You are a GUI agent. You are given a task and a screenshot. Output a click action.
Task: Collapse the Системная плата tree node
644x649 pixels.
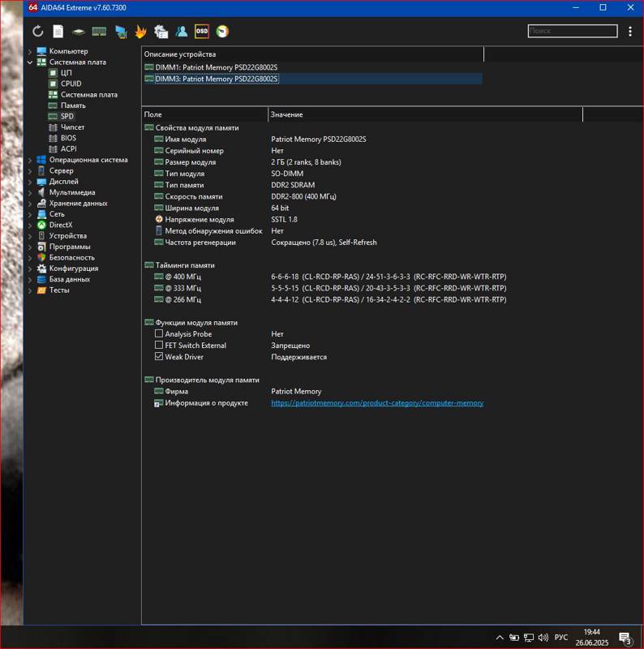(30, 62)
